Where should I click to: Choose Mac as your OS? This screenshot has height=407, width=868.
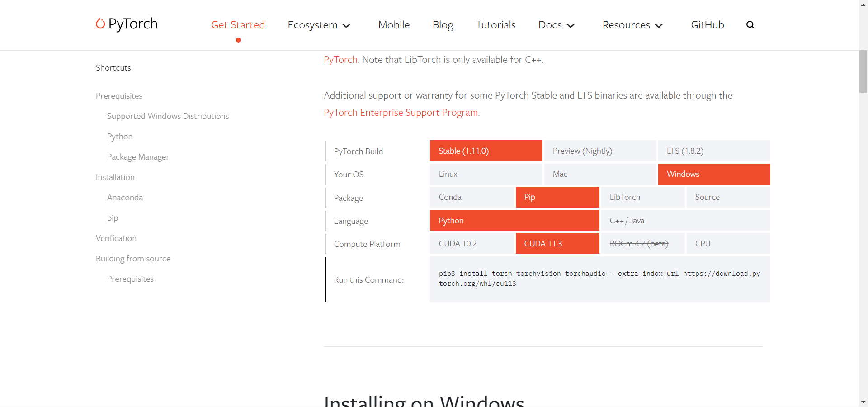point(600,174)
